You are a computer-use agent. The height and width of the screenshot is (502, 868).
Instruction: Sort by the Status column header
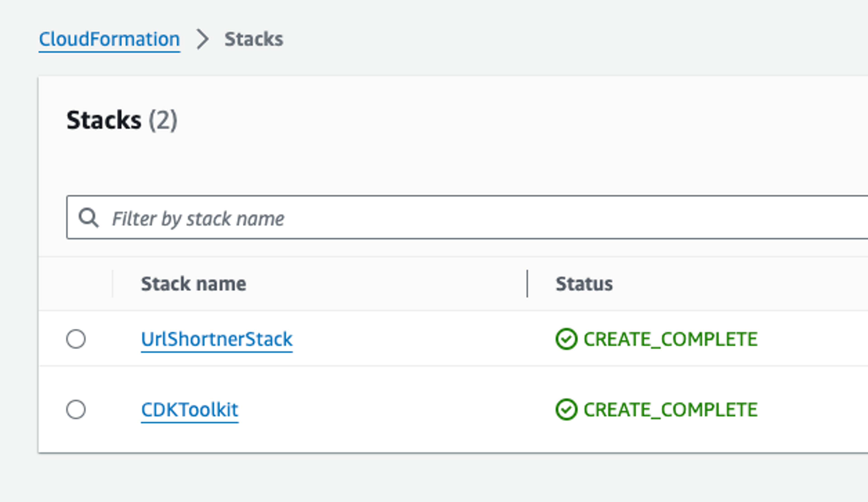coord(584,284)
